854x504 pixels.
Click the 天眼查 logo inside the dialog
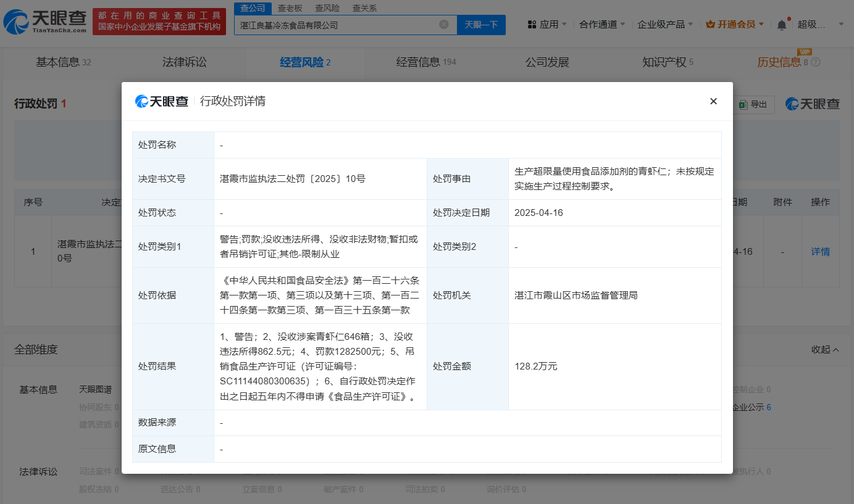[x=162, y=101]
